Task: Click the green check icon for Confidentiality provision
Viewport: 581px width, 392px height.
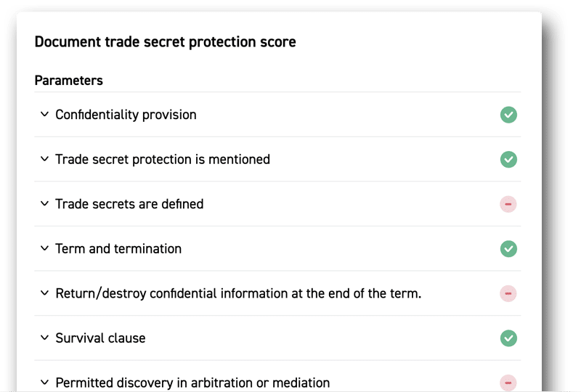Action: coord(508,115)
